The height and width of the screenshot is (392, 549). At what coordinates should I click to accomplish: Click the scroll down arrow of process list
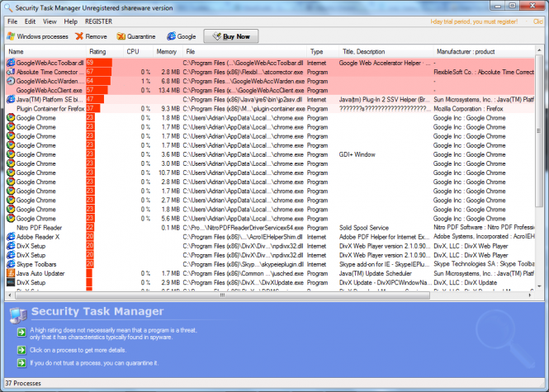tap(539, 286)
